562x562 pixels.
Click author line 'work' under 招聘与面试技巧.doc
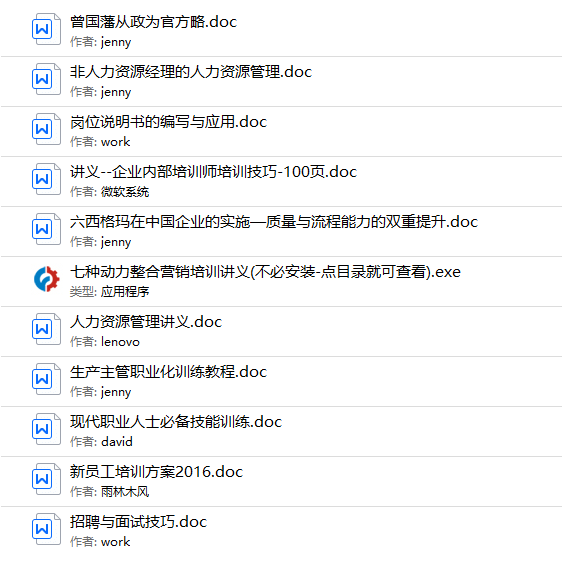(100, 542)
